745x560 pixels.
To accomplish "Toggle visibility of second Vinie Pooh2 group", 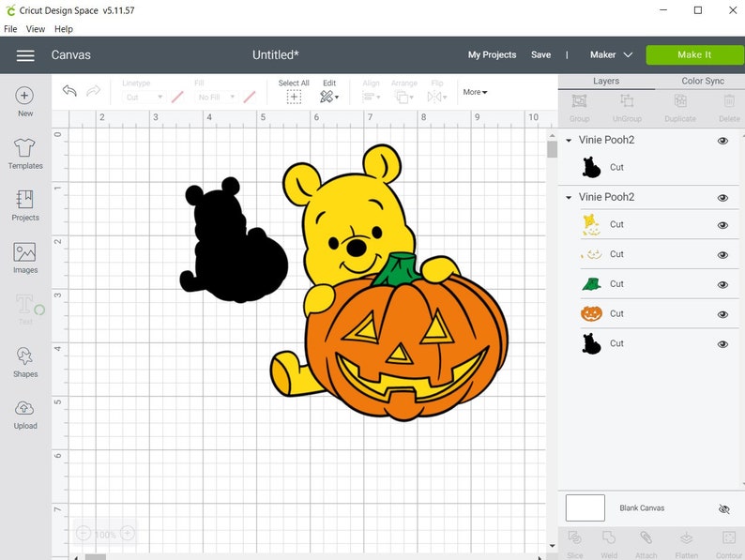I will tap(722, 198).
